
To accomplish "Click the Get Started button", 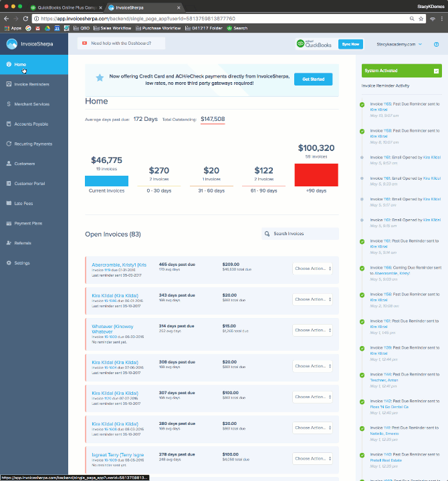I will click(x=313, y=79).
